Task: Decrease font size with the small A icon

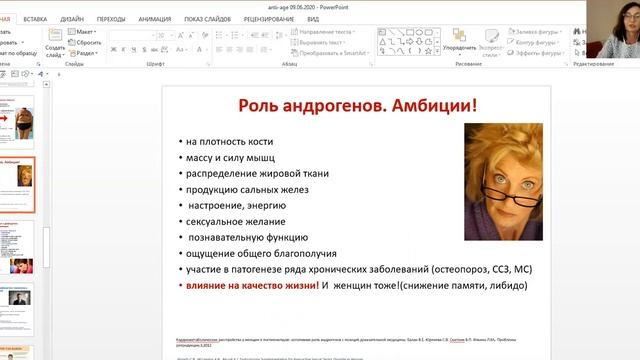Action: 191,36
